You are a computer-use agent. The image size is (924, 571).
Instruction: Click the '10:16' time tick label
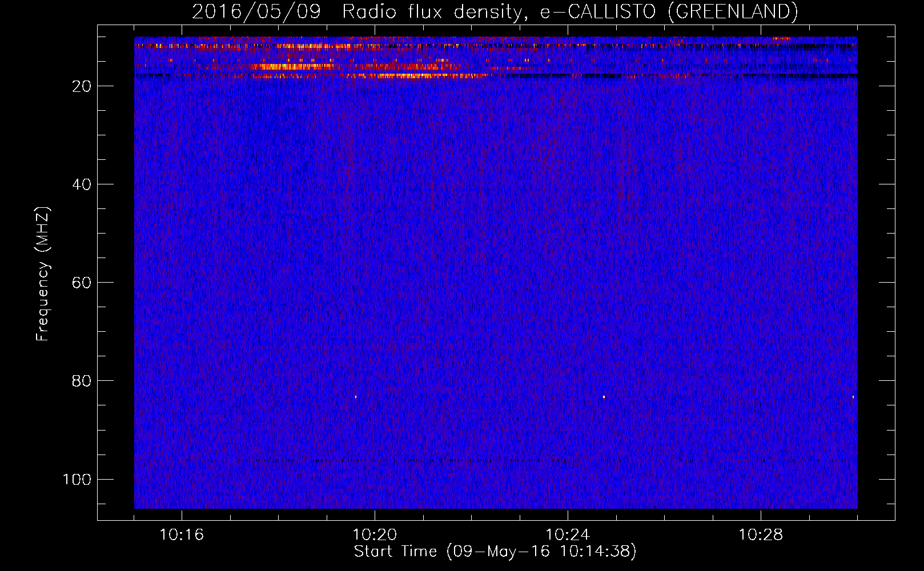click(182, 535)
